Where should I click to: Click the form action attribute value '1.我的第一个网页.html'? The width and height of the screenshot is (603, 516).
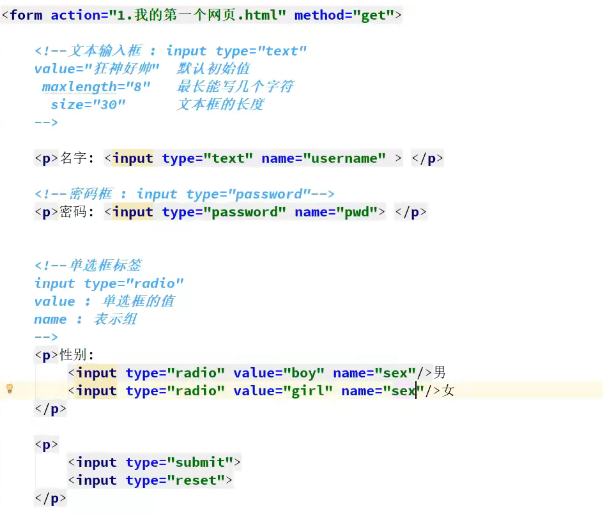(198, 15)
